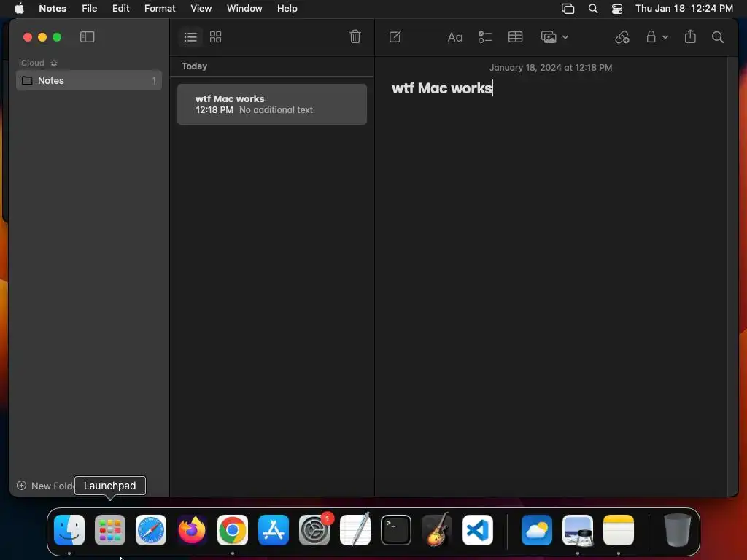Click the iCloud section header

tap(31, 63)
